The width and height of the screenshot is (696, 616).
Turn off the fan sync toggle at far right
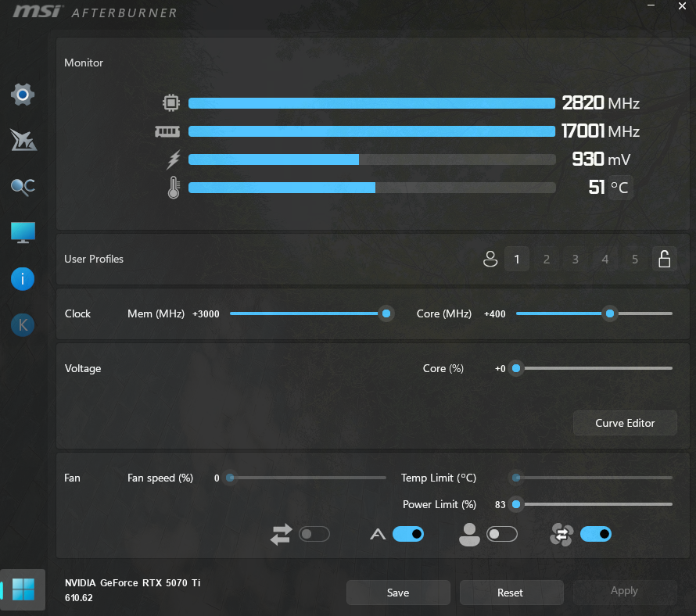pos(596,534)
